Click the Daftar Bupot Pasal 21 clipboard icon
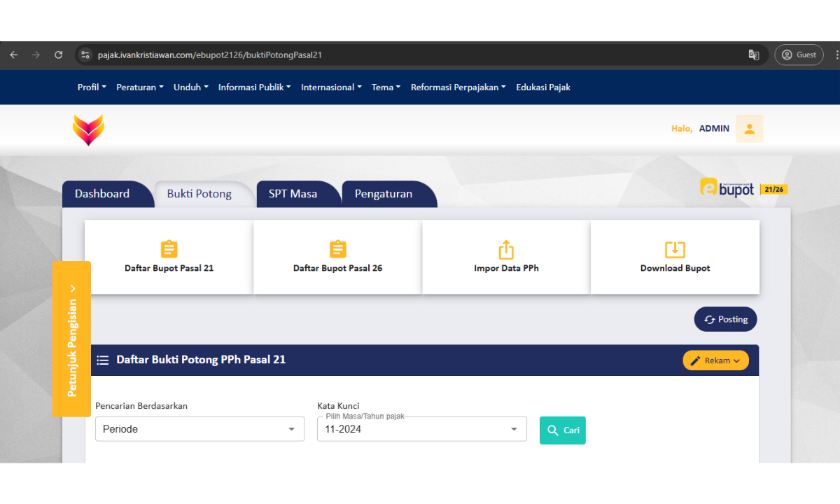 [169, 249]
